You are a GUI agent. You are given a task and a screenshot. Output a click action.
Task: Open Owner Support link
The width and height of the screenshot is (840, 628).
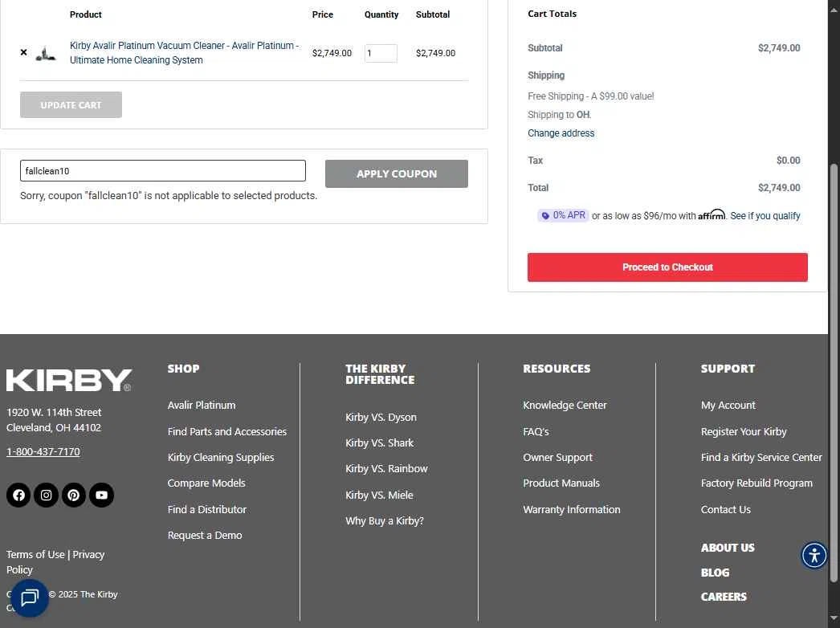557,457
